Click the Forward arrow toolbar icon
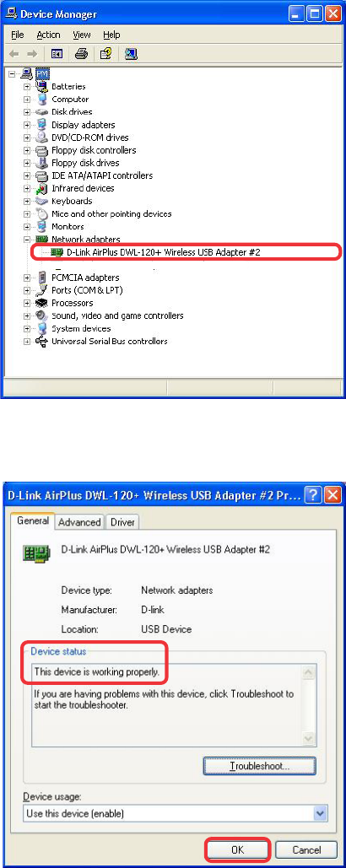This screenshot has width=346, height=868. pyautogui.click(x=33, y=54)
